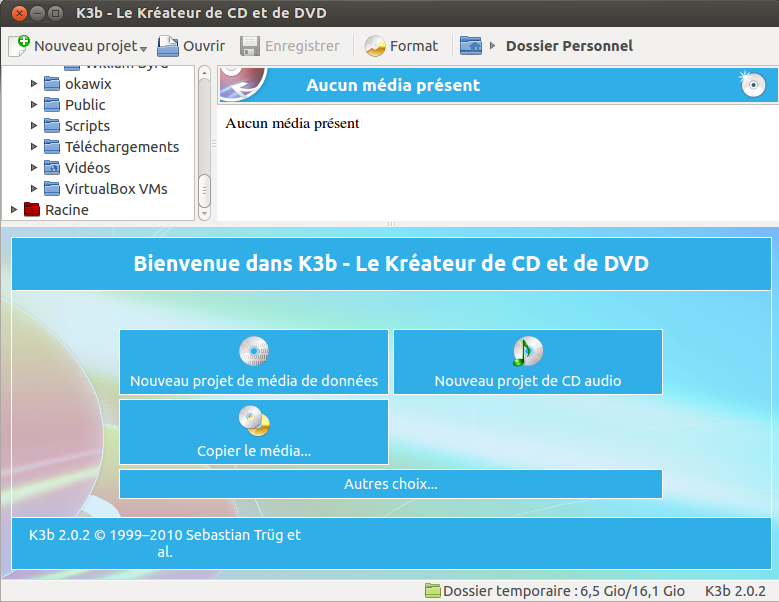Expand the okawix folder
The image size is (779, 602).
coord(34,83)
